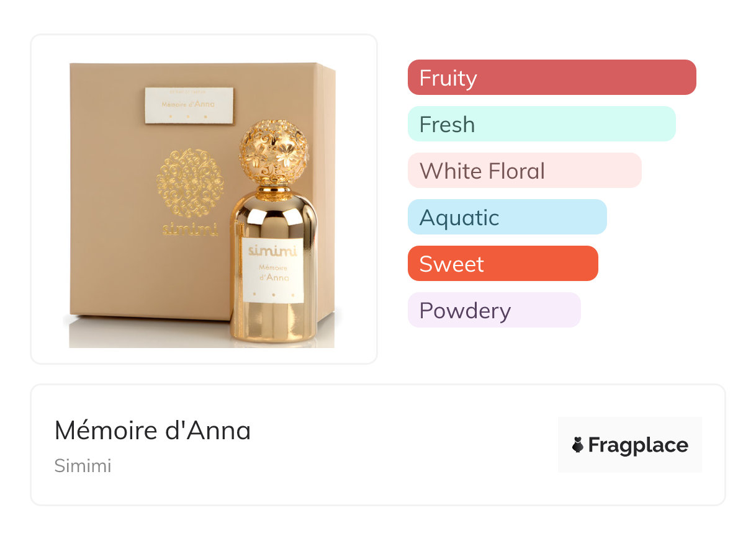The image size is (756, 536).
Task: Open the Simimi brand link below the title
Action: (83, 466)
